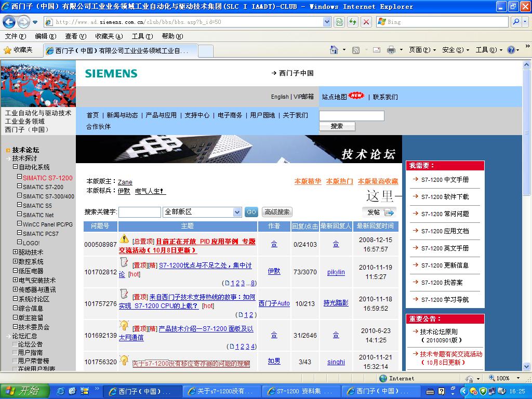Collapse the 自动化系统 tree node

(x=15, y=167)
